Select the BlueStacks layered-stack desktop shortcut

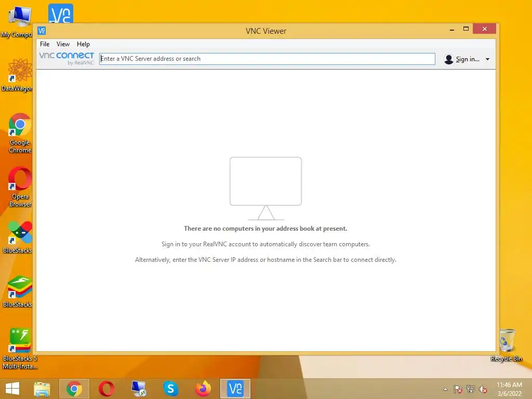[x=18, y=291]
